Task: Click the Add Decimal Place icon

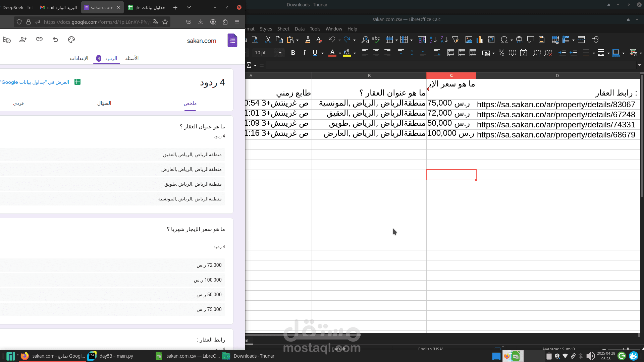Action: coord(537,53)
